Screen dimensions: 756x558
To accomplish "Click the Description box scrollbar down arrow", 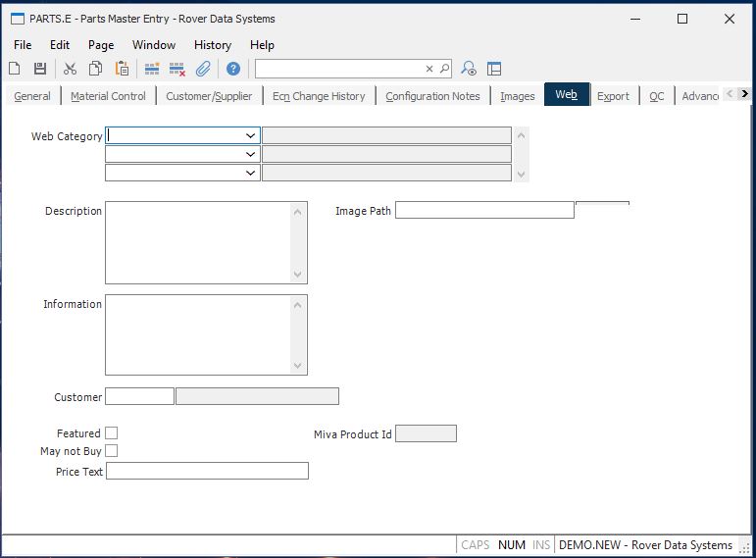I will [x=298, y=276].
